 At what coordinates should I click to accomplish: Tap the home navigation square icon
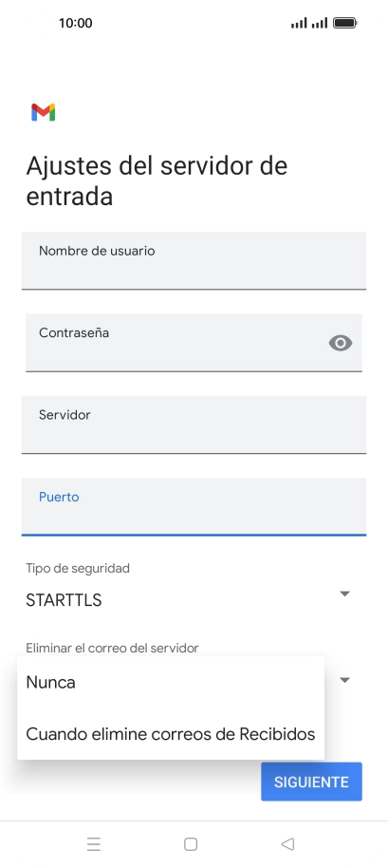pos(191,844)
